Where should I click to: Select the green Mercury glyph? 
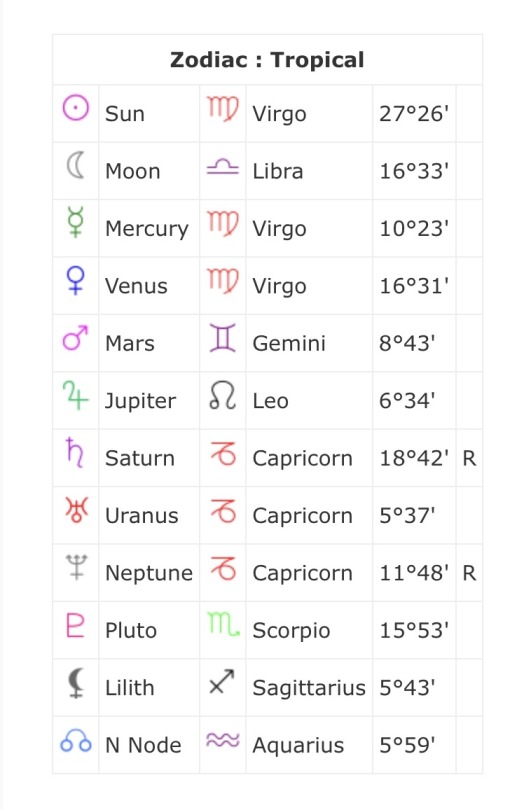76,223
